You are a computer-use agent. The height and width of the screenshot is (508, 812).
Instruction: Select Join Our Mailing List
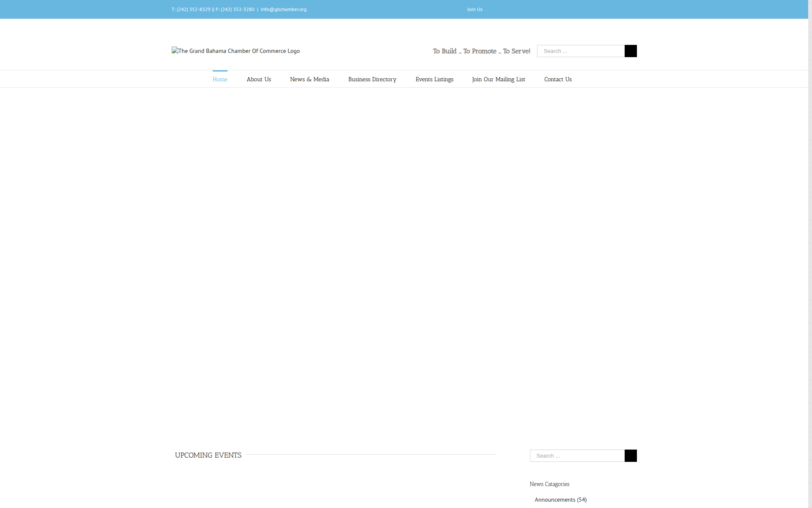pos(499,79)
